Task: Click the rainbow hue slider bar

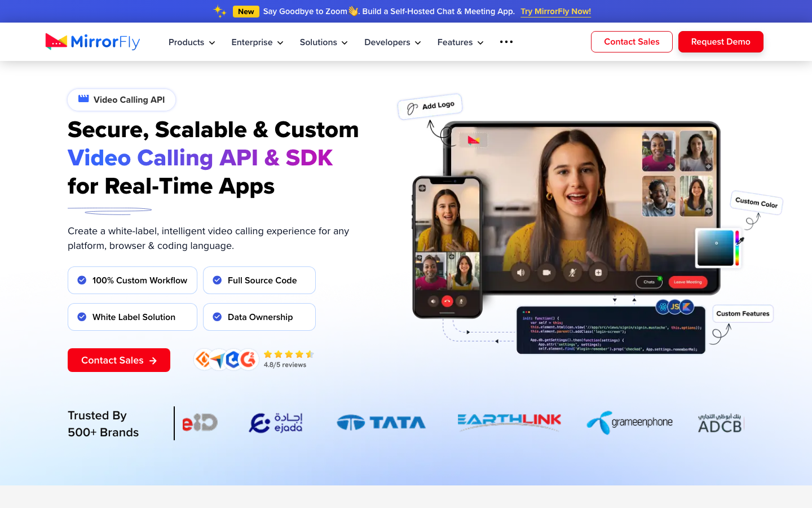Action: (737, 248)
